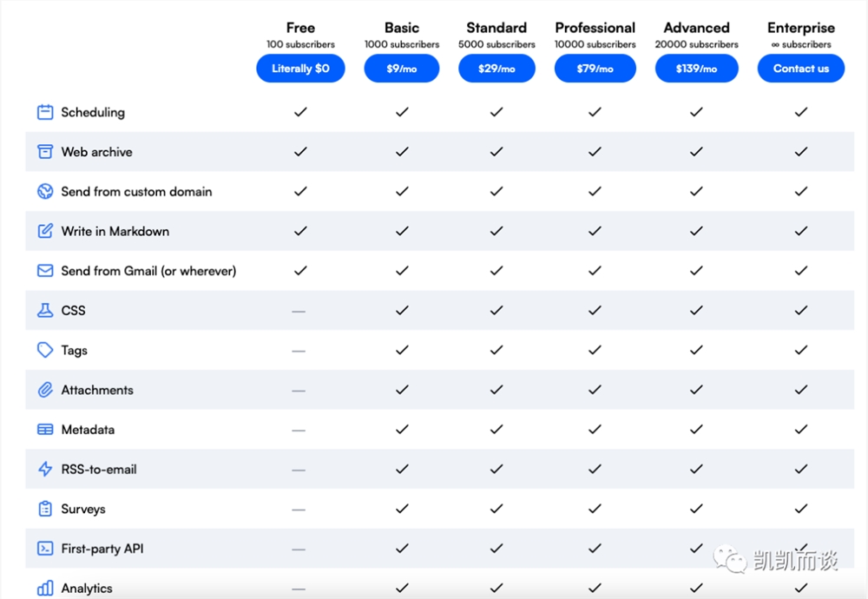Click the Write in Markdown pencil icon

(x=45, y=231)
